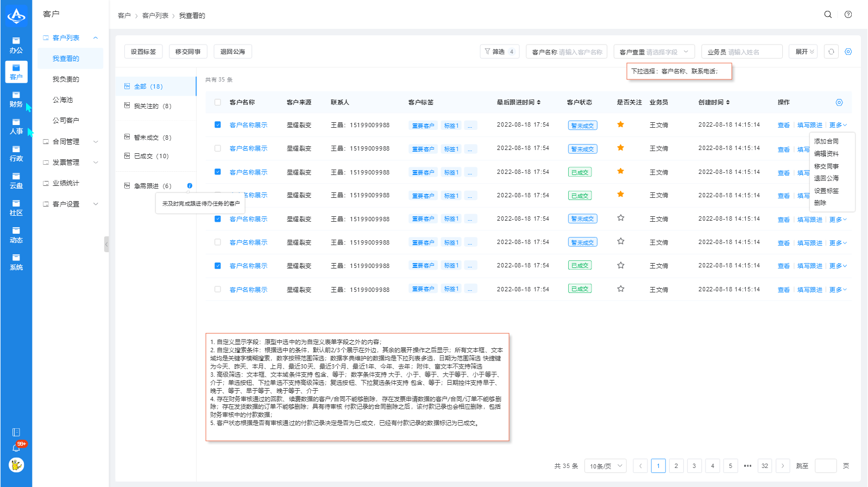Open 更多 dropdown in the last row
This screenshot has height=487, width=868.
pyautogui.click(x=838, y=290)
